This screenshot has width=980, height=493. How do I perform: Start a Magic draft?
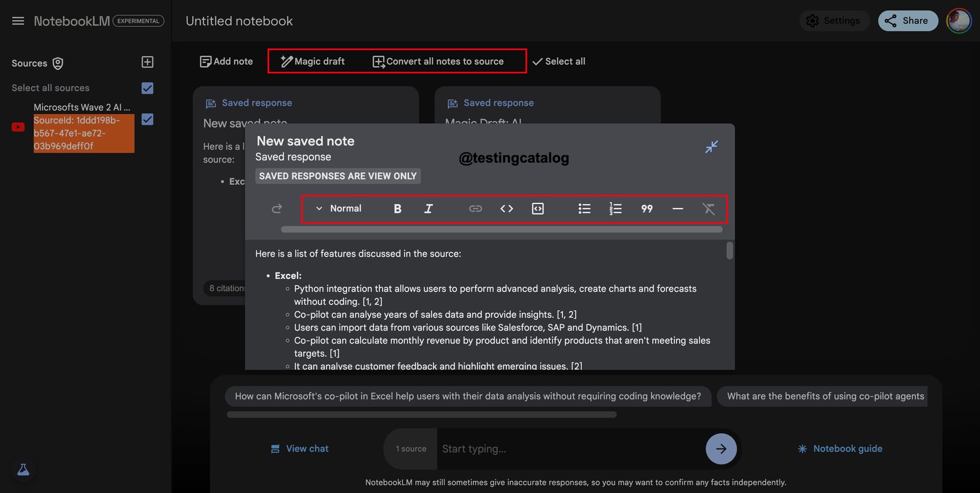(x=313, y=62)
